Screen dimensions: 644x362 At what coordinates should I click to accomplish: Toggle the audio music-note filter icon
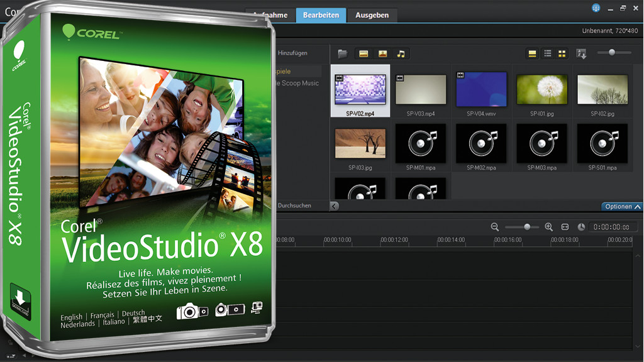[401, 54]
